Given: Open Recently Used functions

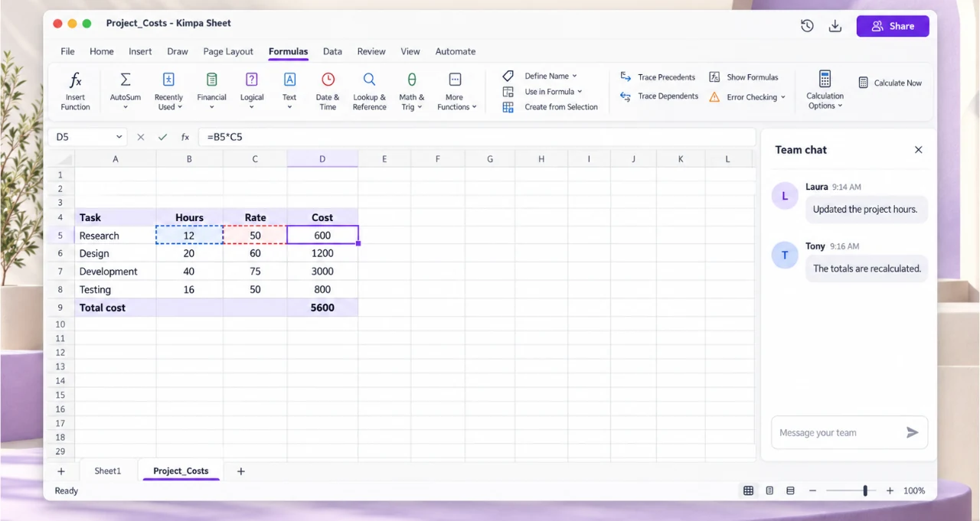Looking at the screenshot, I should (x=168, y=91).
